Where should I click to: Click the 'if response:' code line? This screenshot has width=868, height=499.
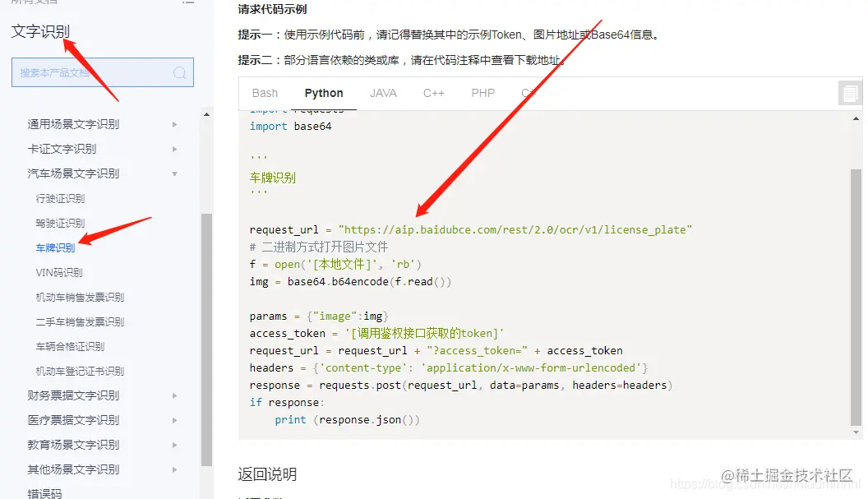coord(287,403)
